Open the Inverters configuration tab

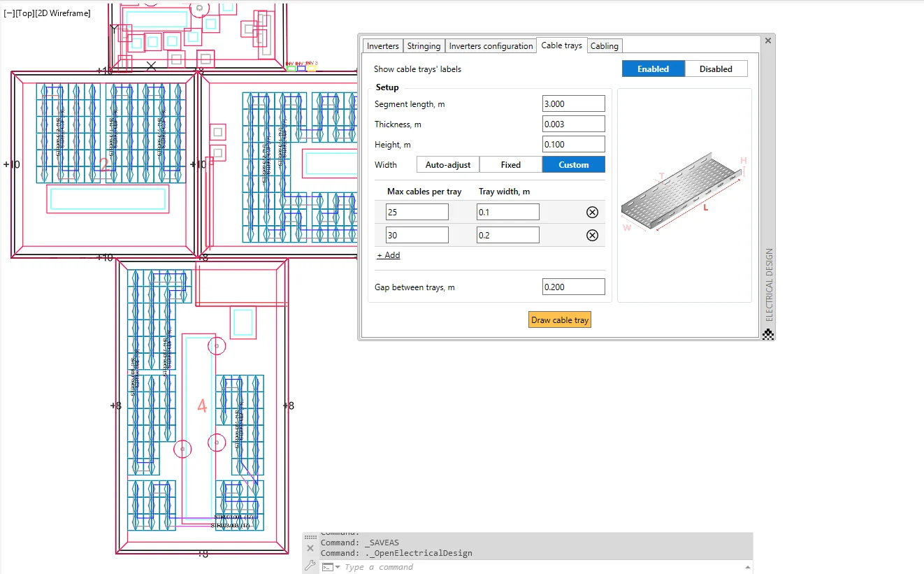491,46
